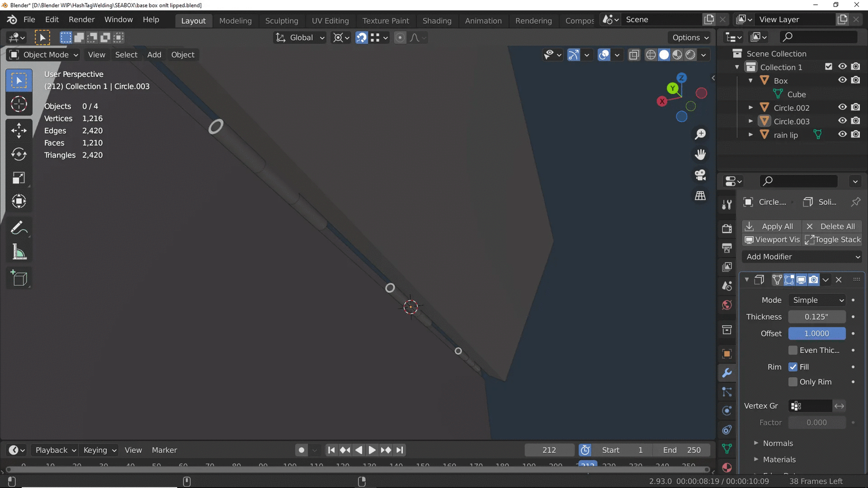Expand rain lip in outliner
Screen dimensions: 868x488
click(x=751, y=135)
